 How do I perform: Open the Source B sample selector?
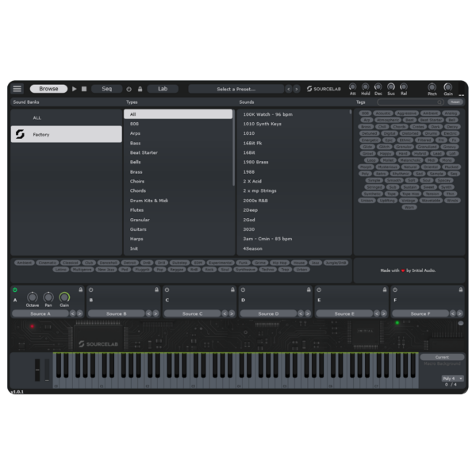click(117, 313)
